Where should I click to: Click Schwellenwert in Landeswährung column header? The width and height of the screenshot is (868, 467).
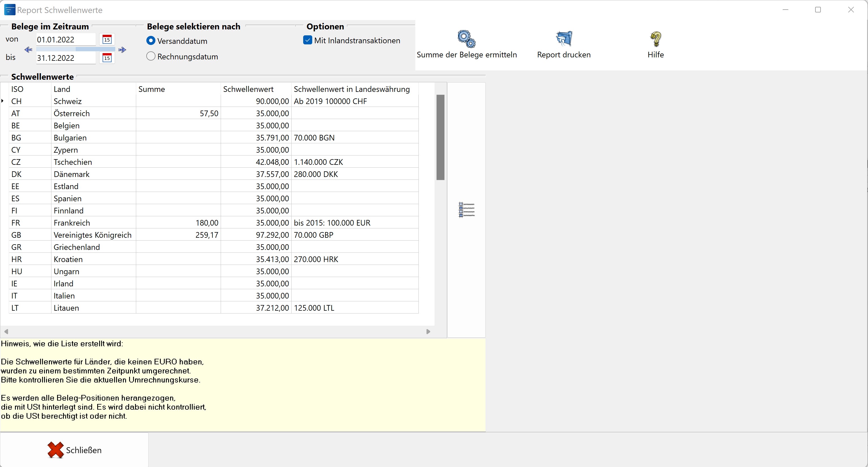pyautogui.click(x=355, y=89)
